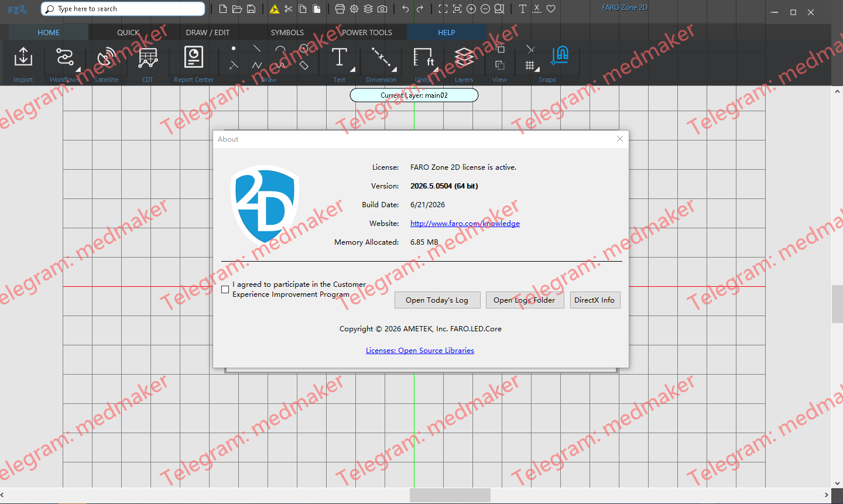843x504 pixels.
Task: Print the drawing using the printer icon
Action: coord(340,9)
